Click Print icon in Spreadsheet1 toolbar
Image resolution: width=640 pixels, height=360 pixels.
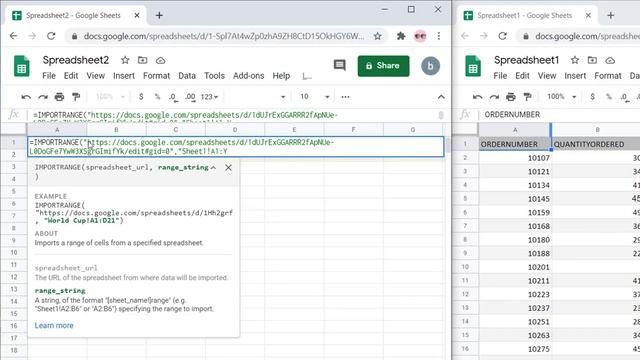pyautogui.click(x=511, y=97)
